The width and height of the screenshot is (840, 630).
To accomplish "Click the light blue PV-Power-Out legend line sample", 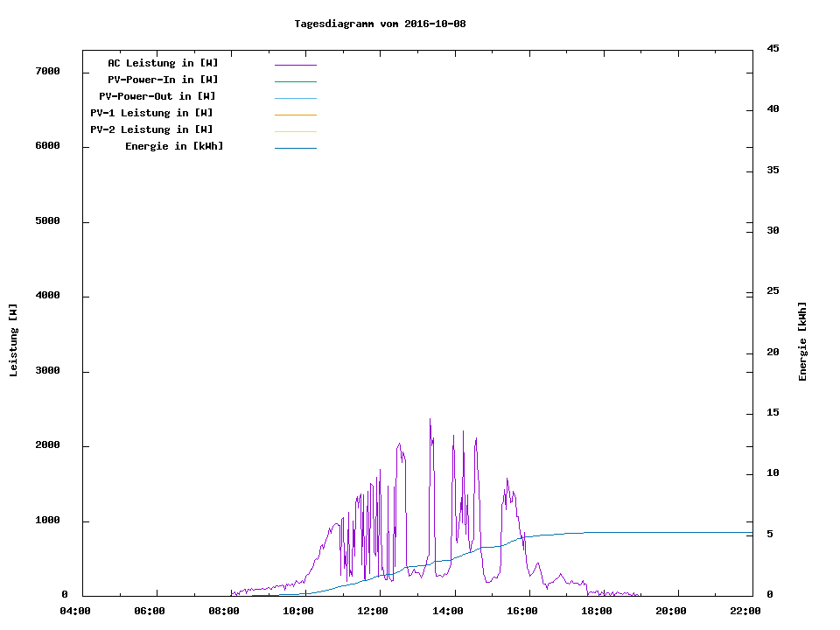I will pyautogui.click(x=295, y=98).
